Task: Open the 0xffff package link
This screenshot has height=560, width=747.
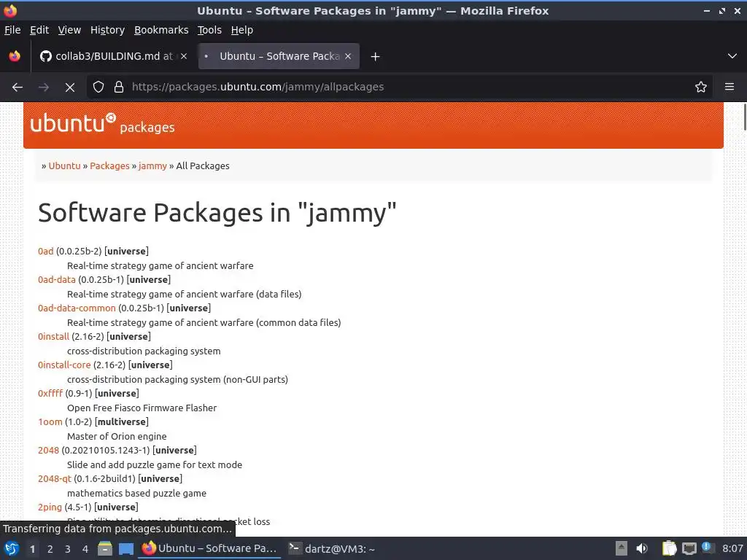Action: click(x=50, y=394)
